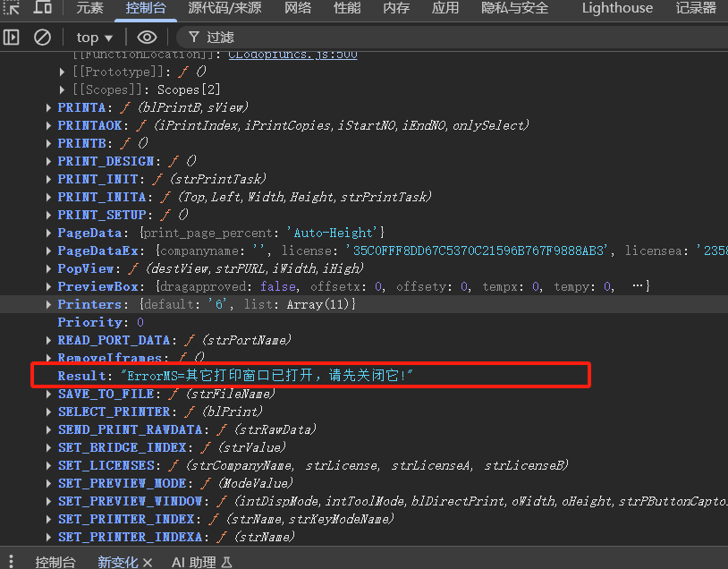728x569 pixels.
Task: Expand the PopView function property
Action: (x=49, y=268)
